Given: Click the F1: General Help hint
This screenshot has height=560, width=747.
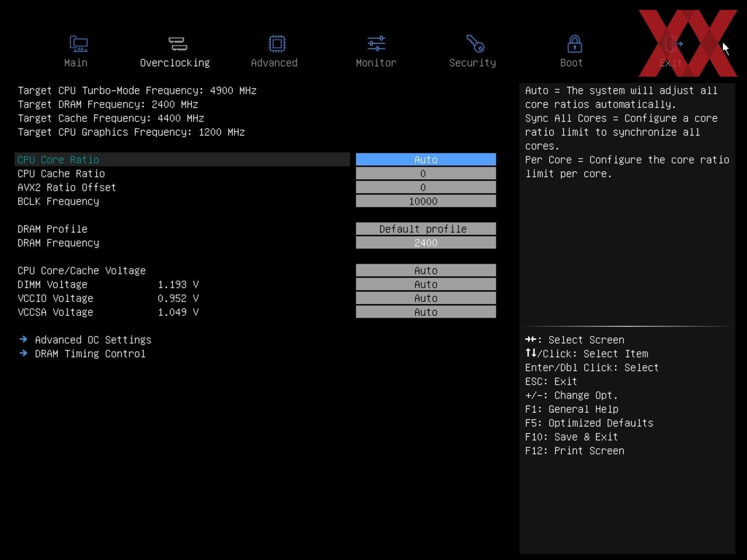Looking at the screenshot, I should click(x=571, y=409).
